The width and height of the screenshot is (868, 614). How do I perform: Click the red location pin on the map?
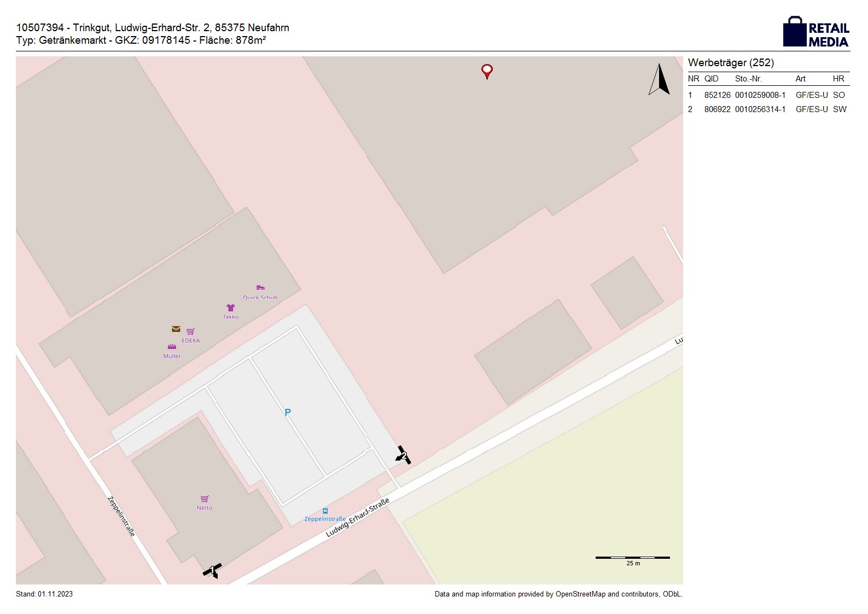point(486,71)
